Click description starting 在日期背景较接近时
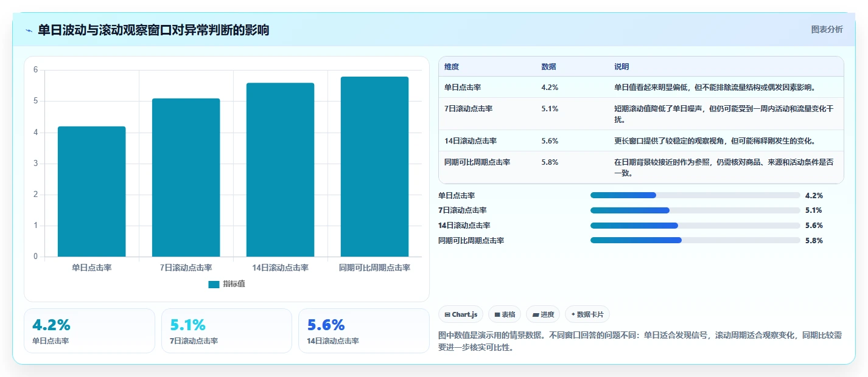868x377 pixels. 724,167
